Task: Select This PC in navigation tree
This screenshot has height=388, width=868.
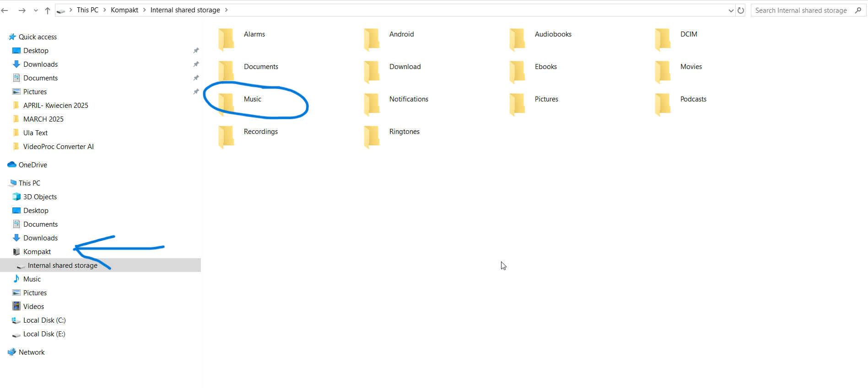Action: pos(29,183)
